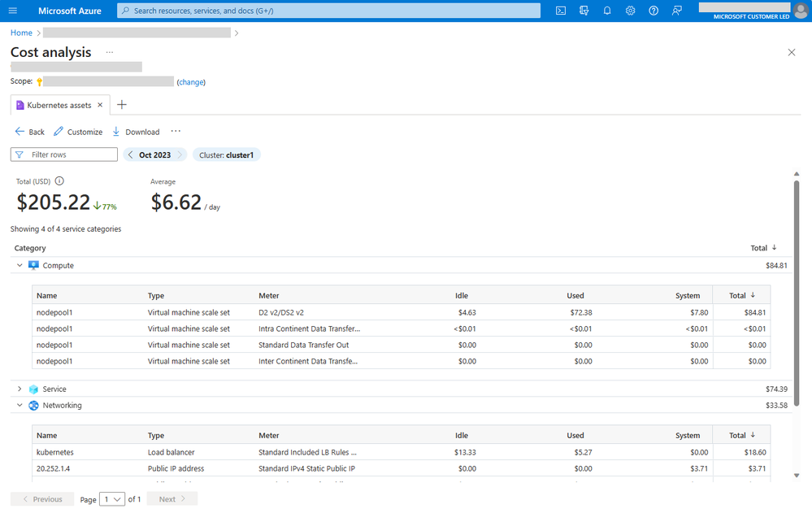The width and height of the screenshot is (812, 513).
Task: Click the Standard Included LB Rules meter cell
Action: point(307,452)
